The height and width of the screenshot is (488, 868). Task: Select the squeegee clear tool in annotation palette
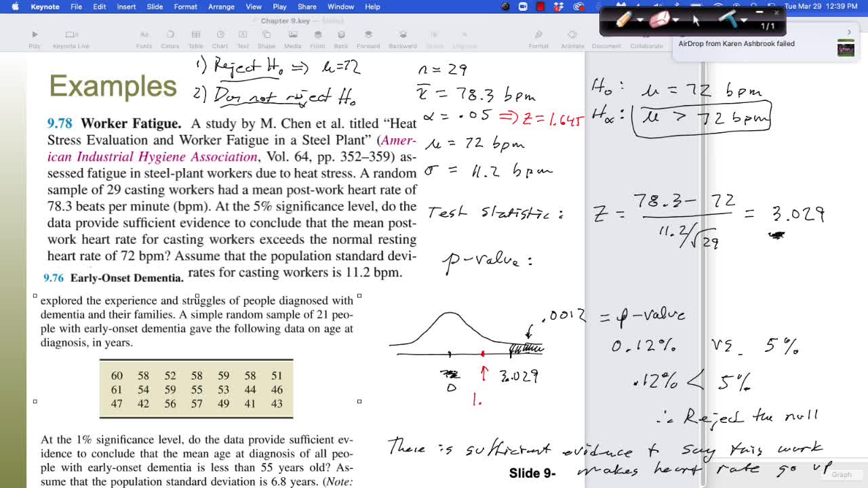click(x=729, y=20)
